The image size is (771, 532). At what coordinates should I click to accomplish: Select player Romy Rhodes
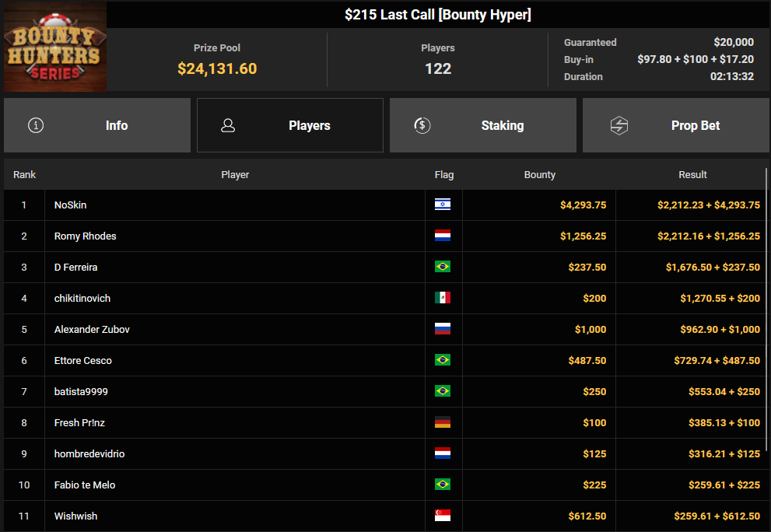pyautogui.click(x=86, y=236)
